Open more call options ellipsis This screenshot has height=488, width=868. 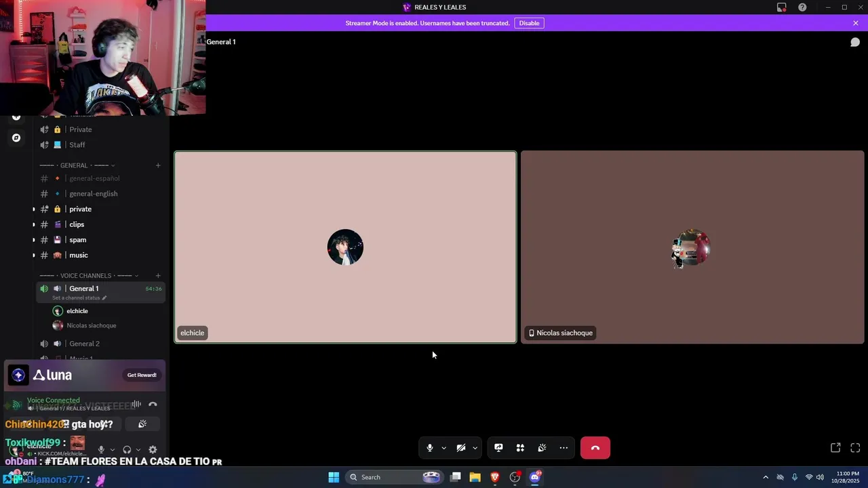pos(564,448)
